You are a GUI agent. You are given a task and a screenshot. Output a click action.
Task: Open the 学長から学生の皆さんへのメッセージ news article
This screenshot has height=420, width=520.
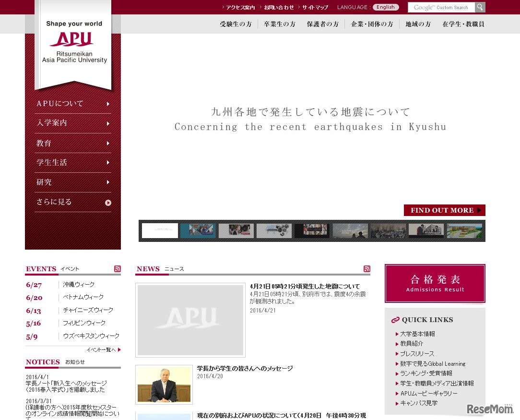pos(246,368)
